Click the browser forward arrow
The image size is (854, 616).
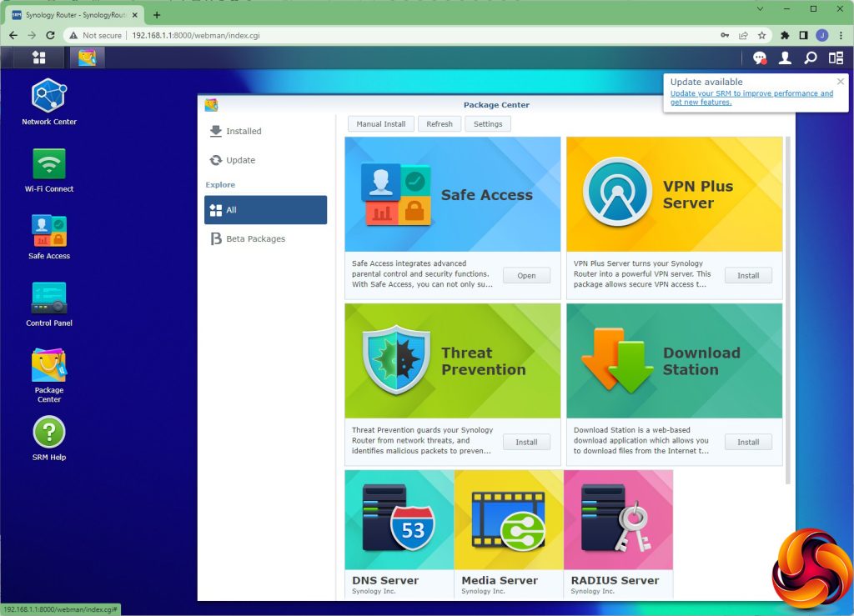tap(32, 35)
